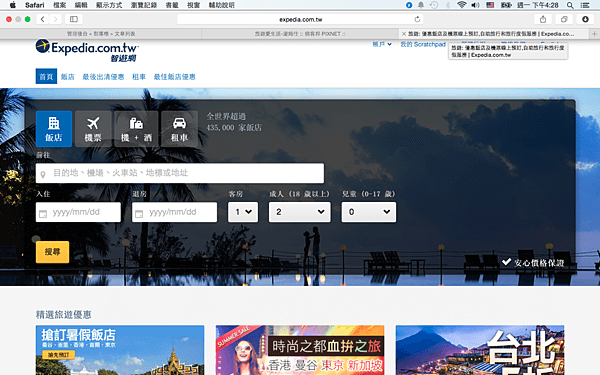Open the 搶訂暑假飯店 promo banner
Screen dimensions: 600x375
click(120, 350)
